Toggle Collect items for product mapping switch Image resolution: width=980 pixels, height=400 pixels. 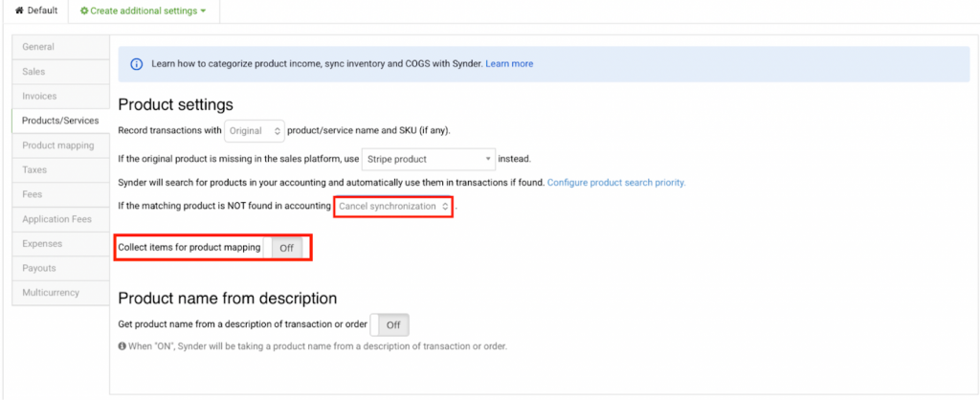tap(284, 248)
